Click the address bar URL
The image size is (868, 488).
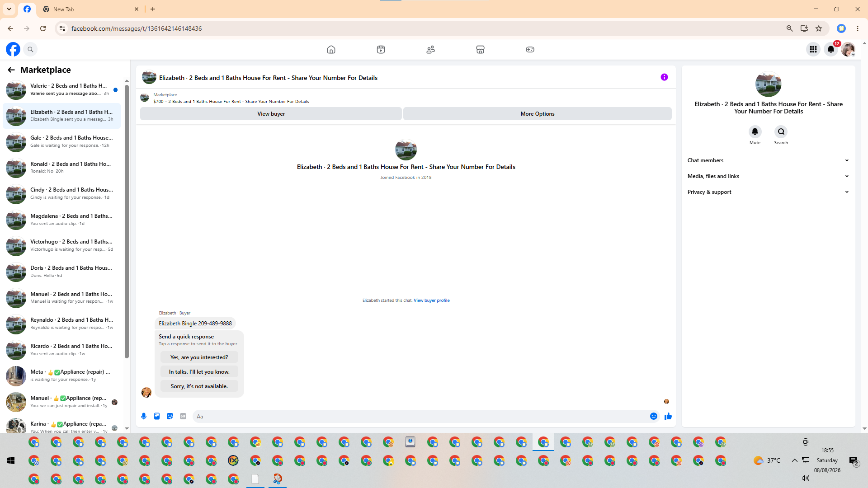[137, 28]
